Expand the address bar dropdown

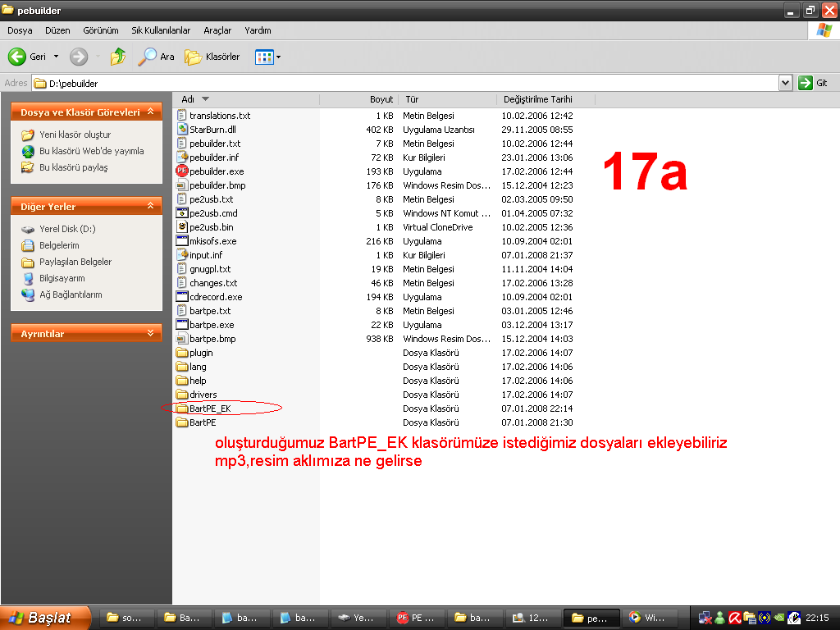[785, 83]
